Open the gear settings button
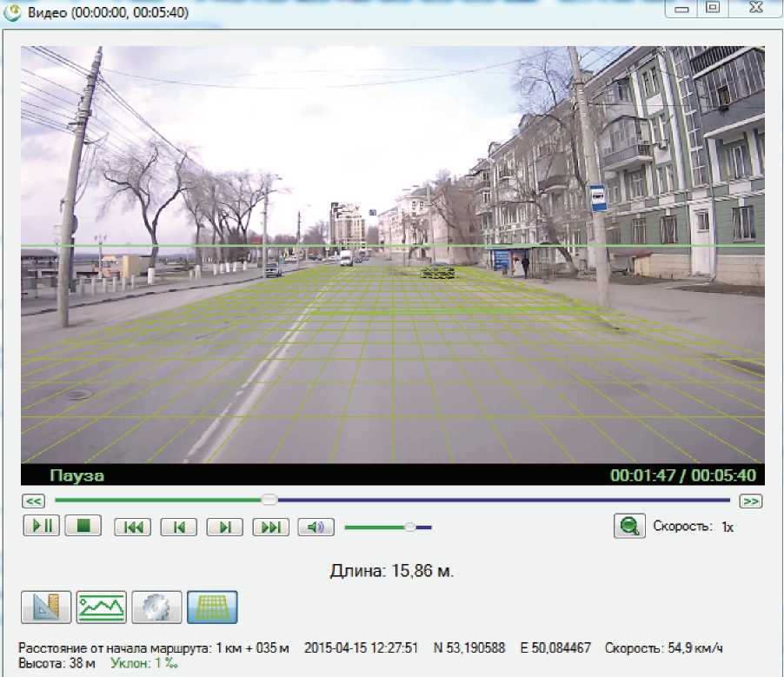The image size is (784, 677). click(156, 607)
